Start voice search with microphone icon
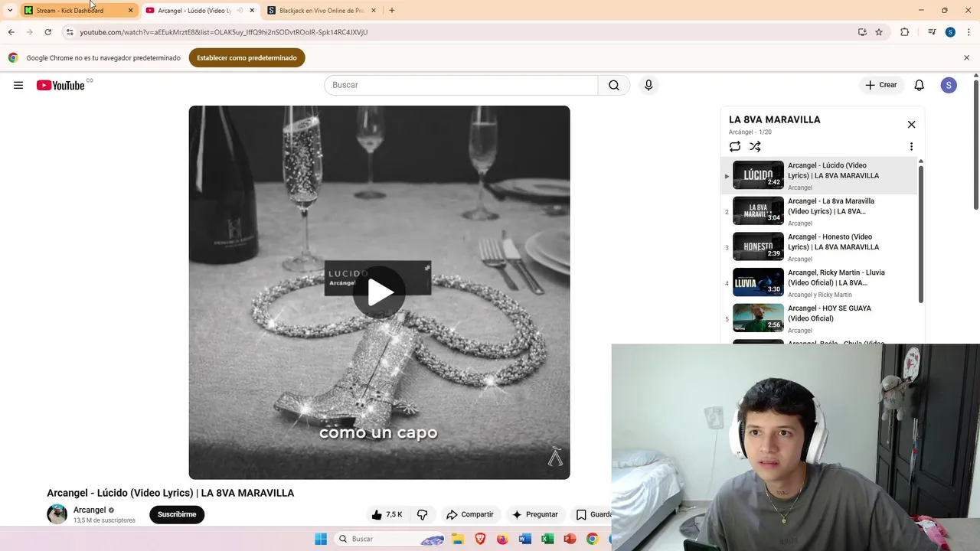The width and height of the screenshot is (980, 551). coord(648,85)
